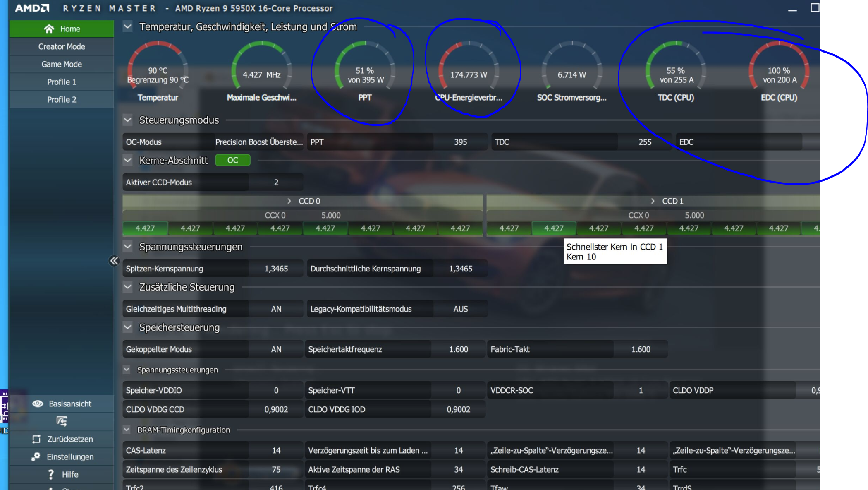Select Game Mode profile
Image resolution: width=868 pixels, height=490 pixels.
pyautogui.click(x=61, y=65)
